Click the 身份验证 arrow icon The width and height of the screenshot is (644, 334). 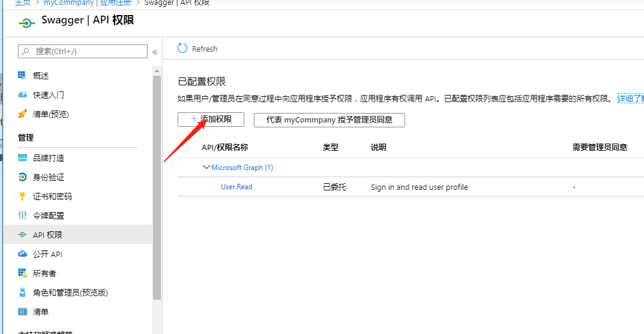click(x=22, y=177)
